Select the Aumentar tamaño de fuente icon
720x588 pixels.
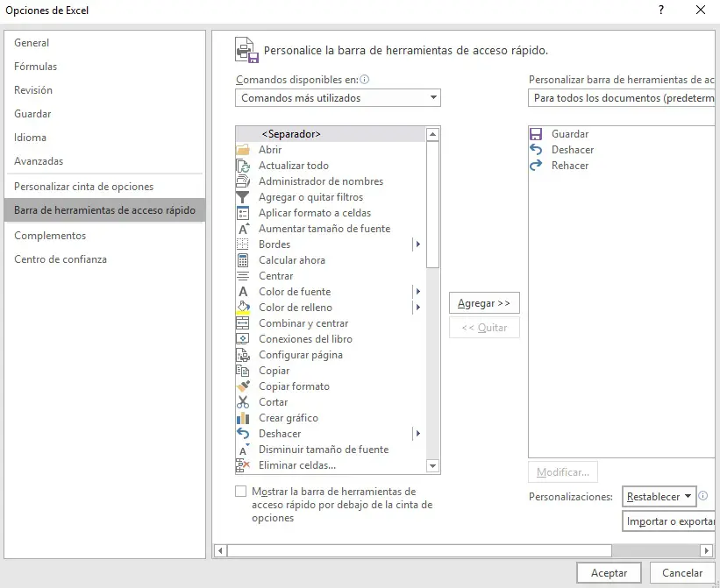pos(244,229)
